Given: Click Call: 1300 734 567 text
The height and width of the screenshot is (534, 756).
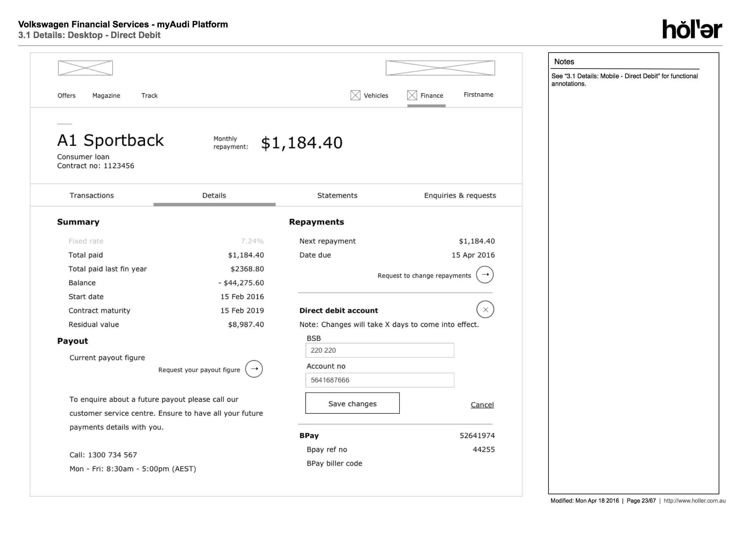Looking at the screenshot, I should [x=103, y=455].
